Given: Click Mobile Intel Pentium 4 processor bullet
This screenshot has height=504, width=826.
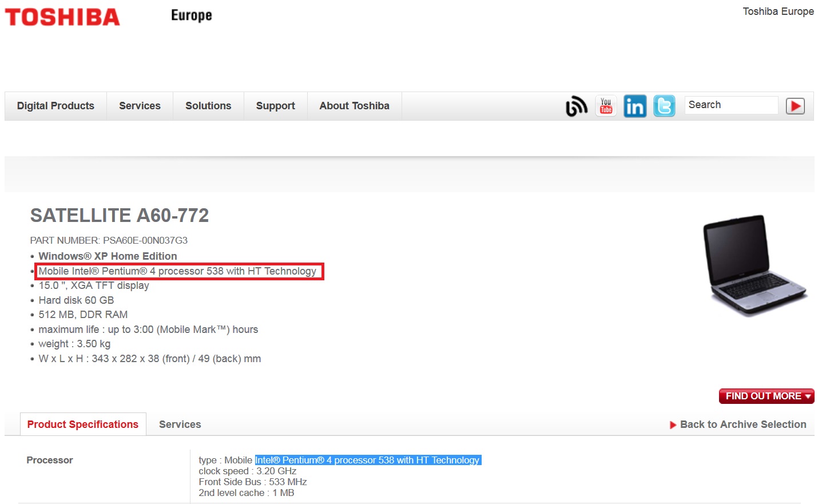Looking at the screenshot, I should click(x=177, y=271).
